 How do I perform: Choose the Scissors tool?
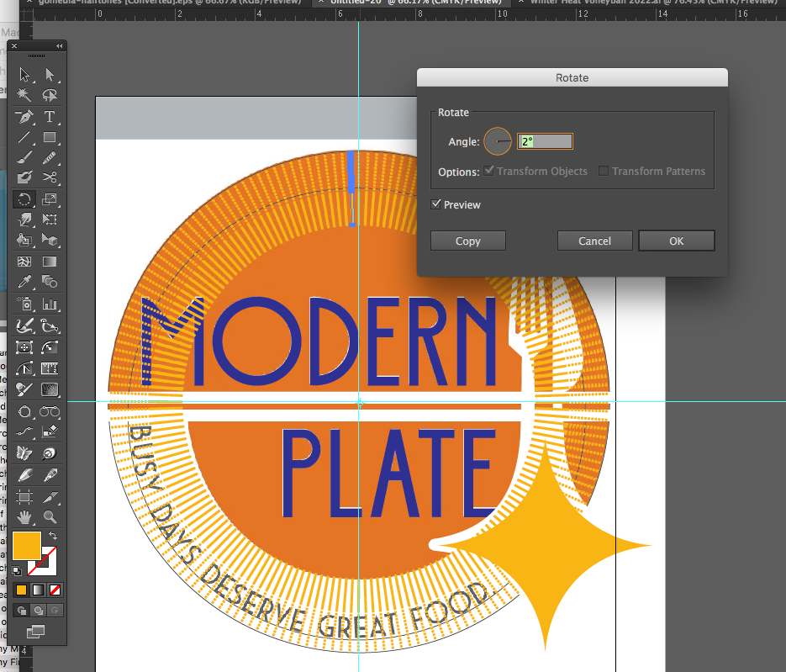pyautogui.click(x=50, y=178)
